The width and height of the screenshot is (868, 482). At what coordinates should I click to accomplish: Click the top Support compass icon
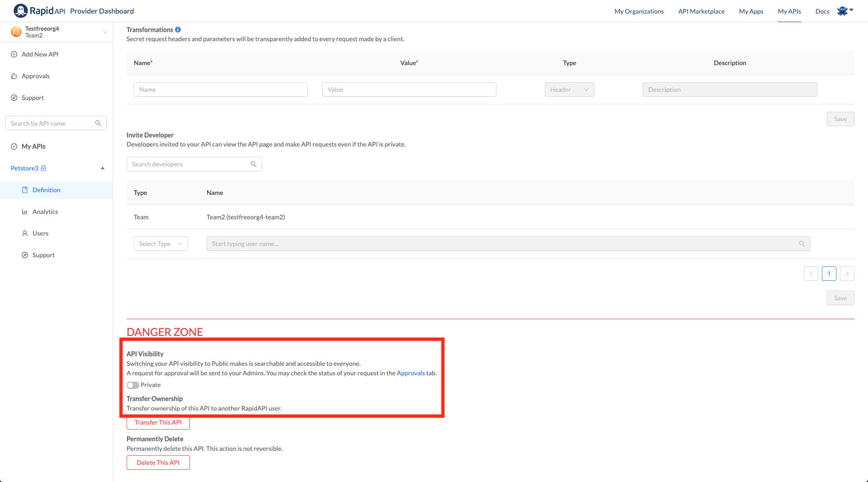14,98
